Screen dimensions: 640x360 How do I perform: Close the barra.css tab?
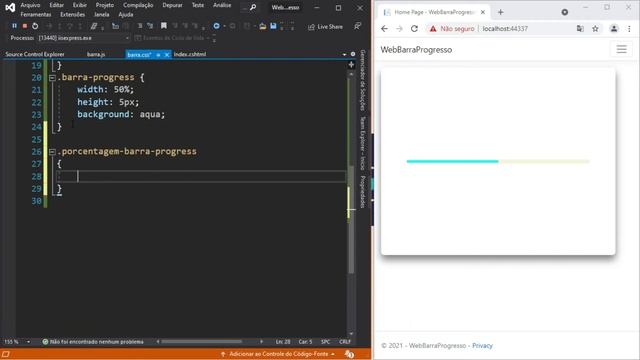coord(167,55)
